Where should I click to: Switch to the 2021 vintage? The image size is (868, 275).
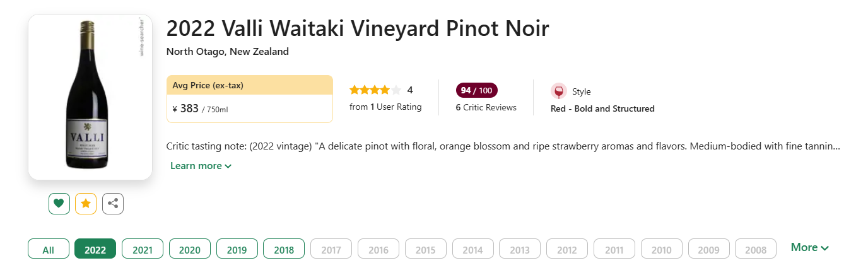143,249
